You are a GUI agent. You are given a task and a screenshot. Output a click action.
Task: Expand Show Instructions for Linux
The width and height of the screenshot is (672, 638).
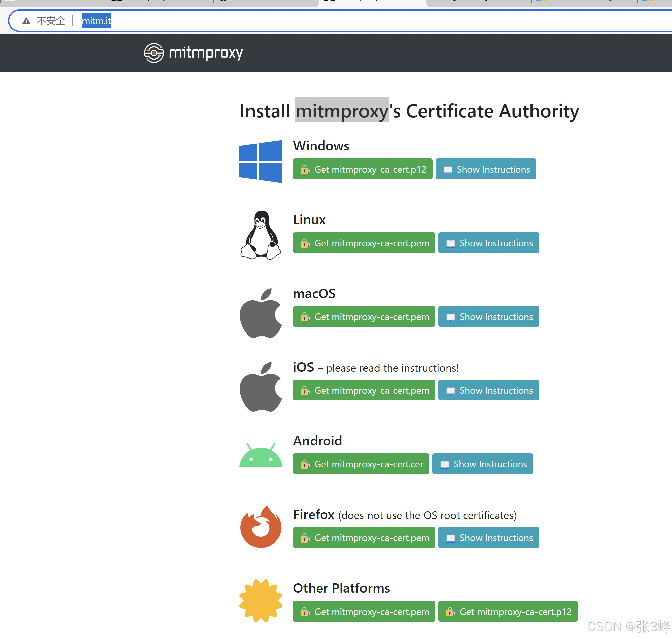[488, 243]
